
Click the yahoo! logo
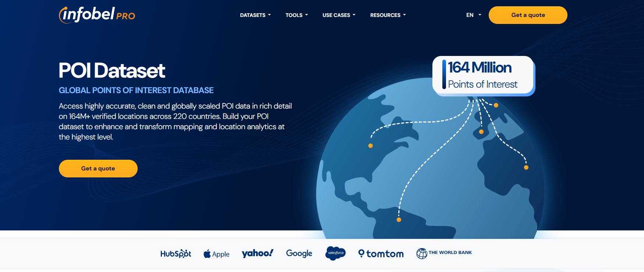258,253
